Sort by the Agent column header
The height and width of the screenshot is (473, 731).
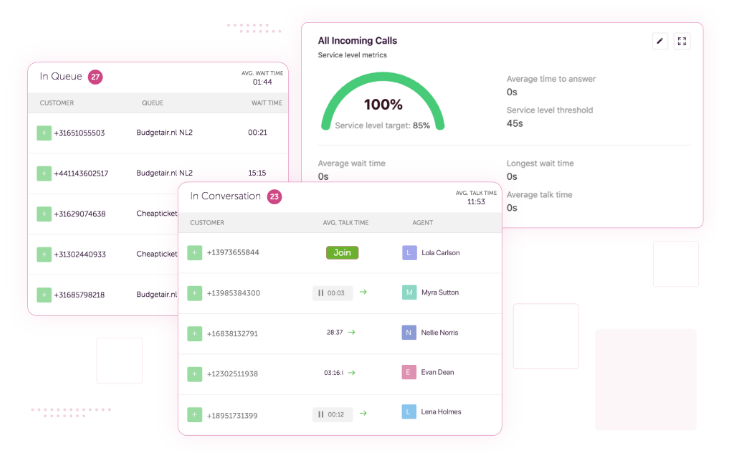[422, 222]
